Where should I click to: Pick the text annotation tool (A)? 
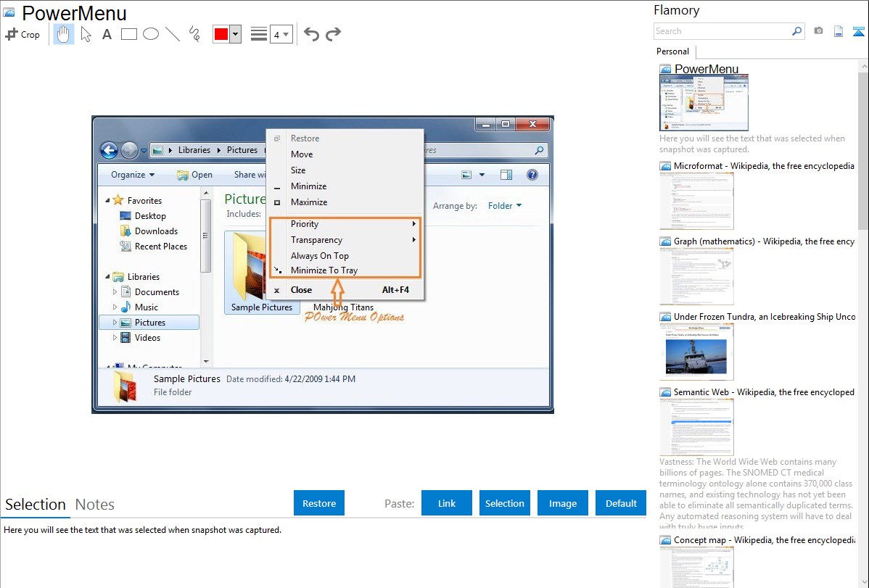[107, 34]
